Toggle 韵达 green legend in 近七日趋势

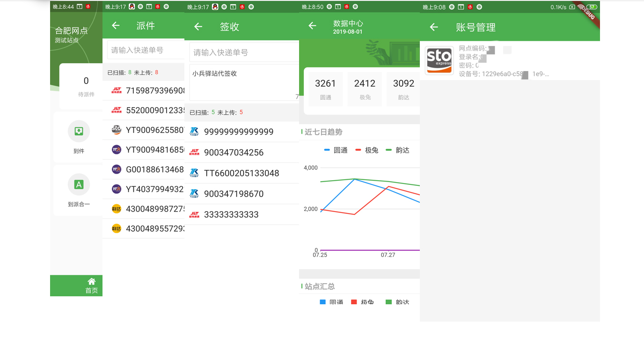[x=397, y=150]
